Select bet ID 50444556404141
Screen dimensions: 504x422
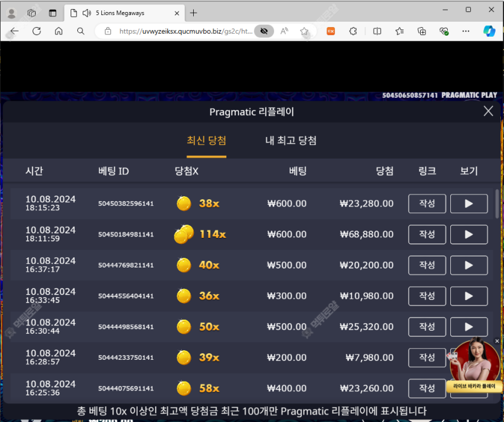[x=126, y=296]
